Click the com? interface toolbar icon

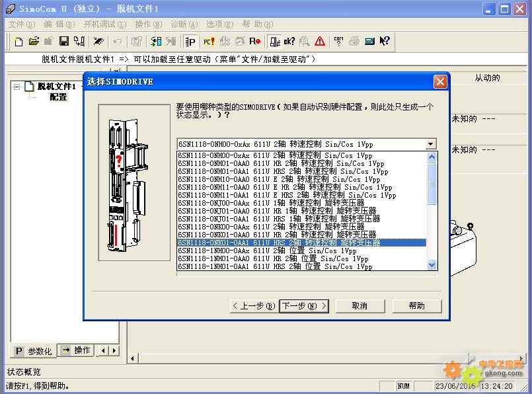[338, 42]
